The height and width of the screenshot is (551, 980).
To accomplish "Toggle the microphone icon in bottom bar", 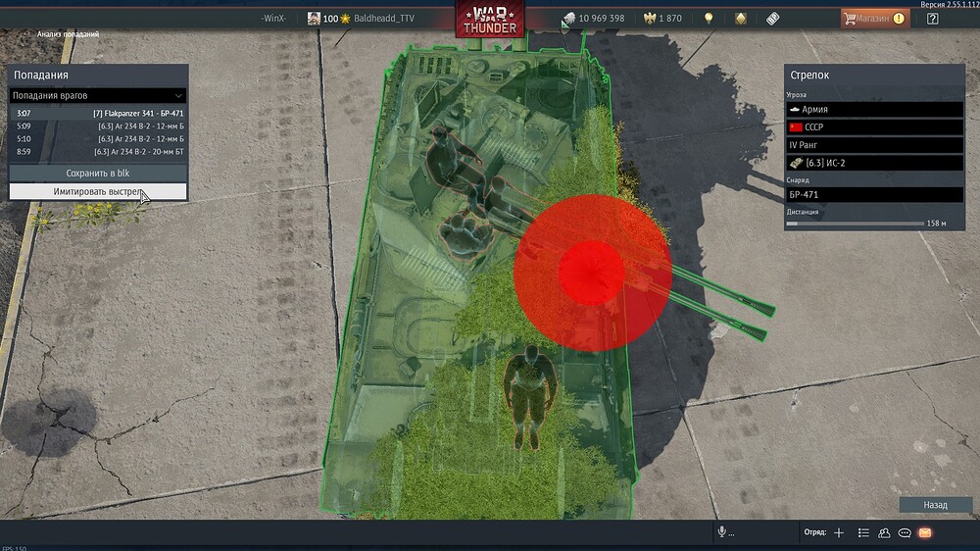I will 722,531.
